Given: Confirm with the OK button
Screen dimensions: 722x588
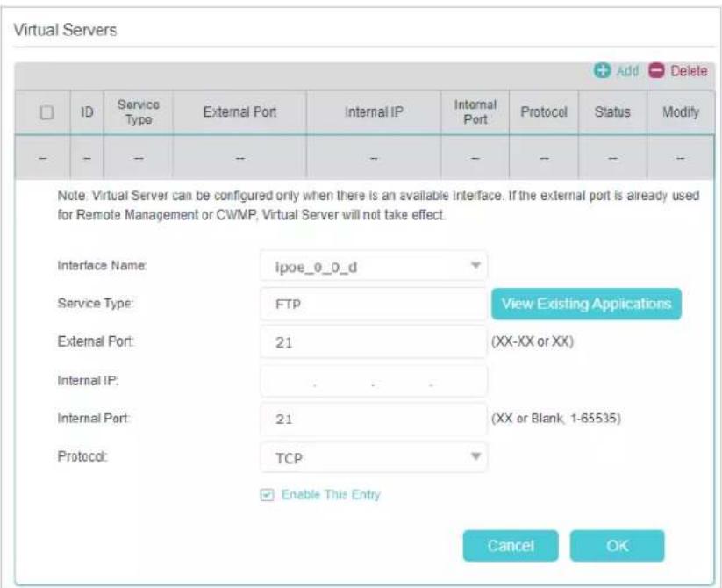Looking at the screenshot, I should coord(617,546).
